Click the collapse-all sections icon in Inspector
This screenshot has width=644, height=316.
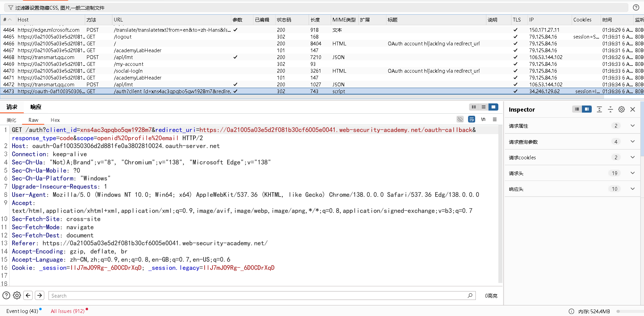pos(611,109)
